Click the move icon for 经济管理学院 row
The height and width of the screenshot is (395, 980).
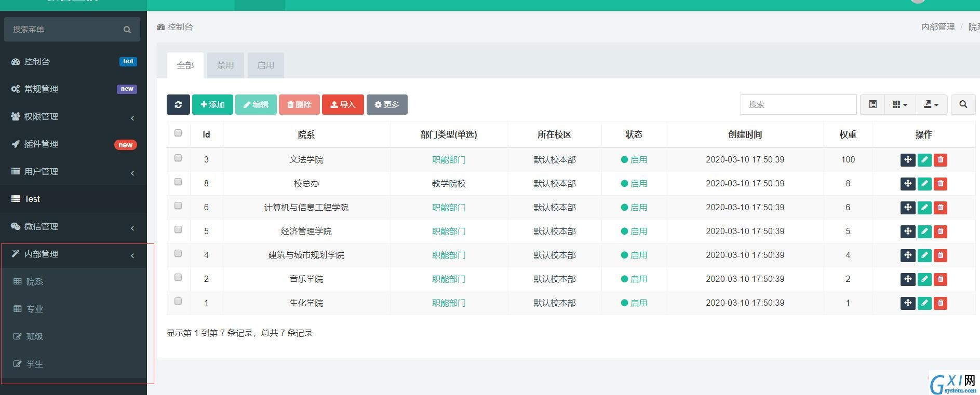pos(908,231)
